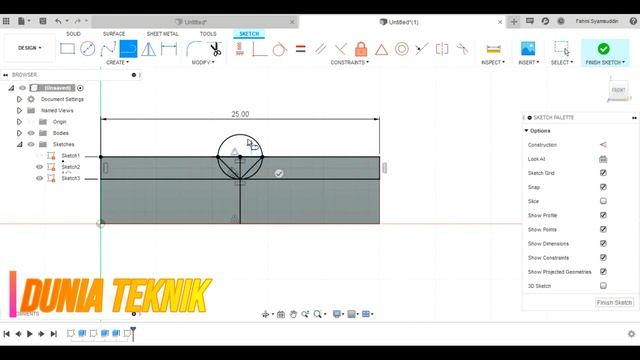The image size is (640, 360).
Task: Play the timeline
Action: 29,334
